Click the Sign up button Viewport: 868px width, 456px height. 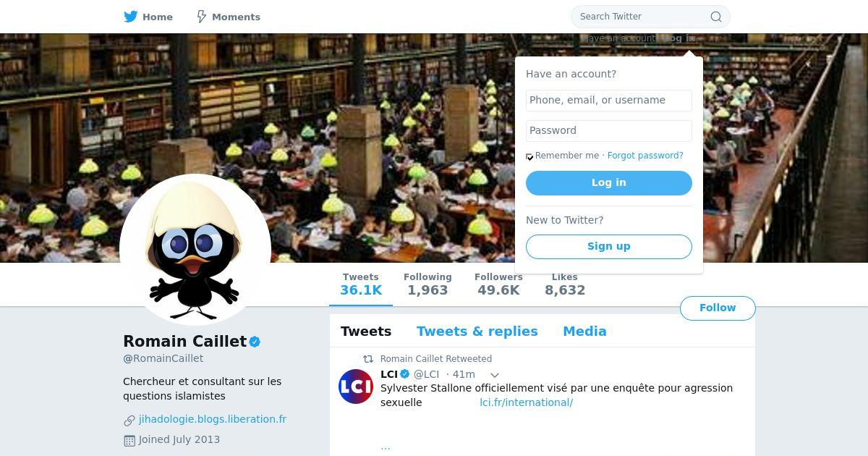click(x=609, y=247)
